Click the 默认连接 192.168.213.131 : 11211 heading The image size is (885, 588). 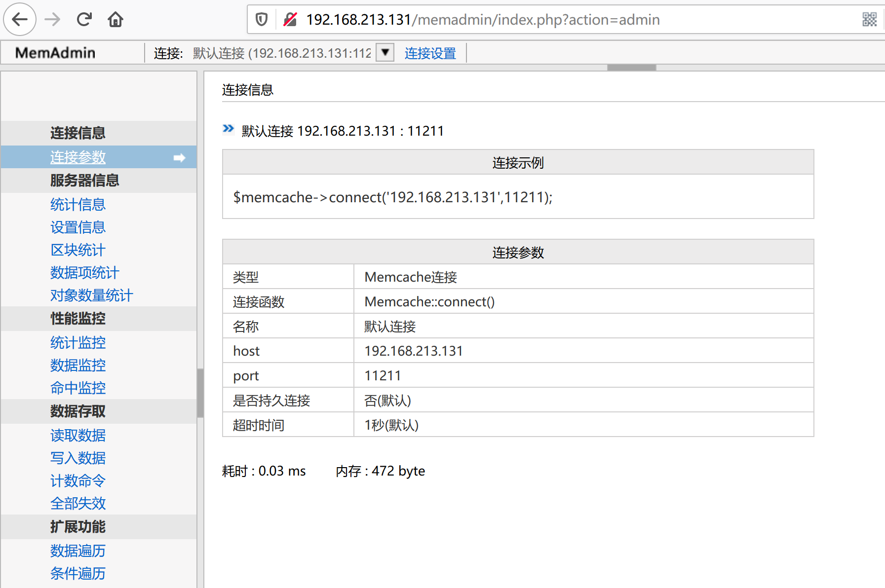[x=343, y=131]
